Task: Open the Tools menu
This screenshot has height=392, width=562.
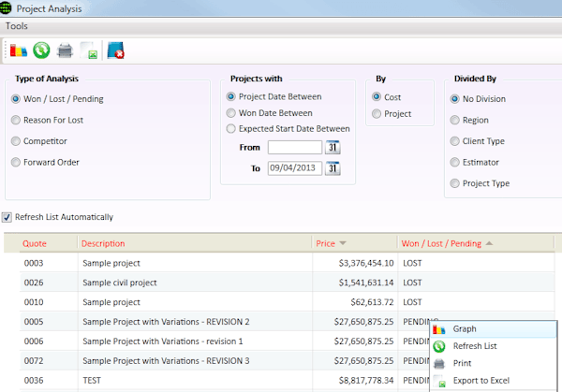Action: [x=17, y=26]
